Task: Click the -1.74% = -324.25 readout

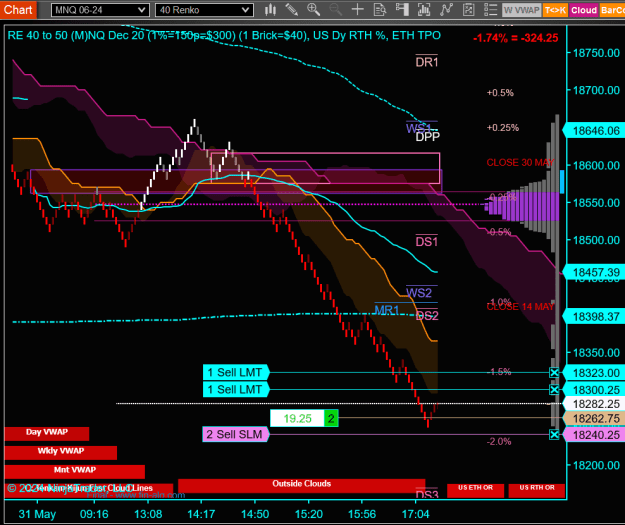Action: pyautogui.click(x=515, y=38)
